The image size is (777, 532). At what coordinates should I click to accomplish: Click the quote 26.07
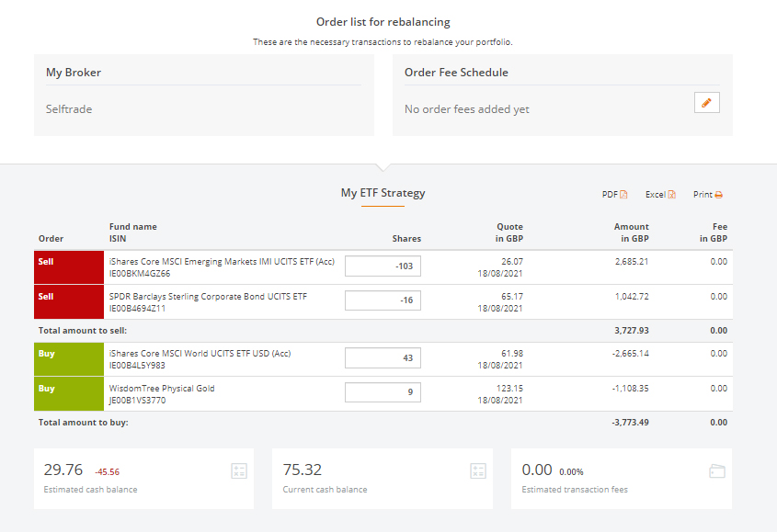click(512, 262)
